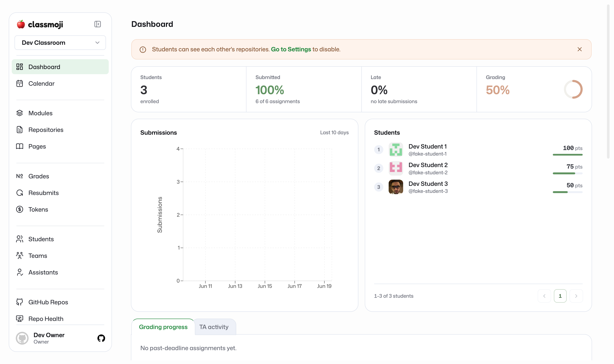
Task: Click the Dashboard grid icon
Action: (x=20, y=67)
